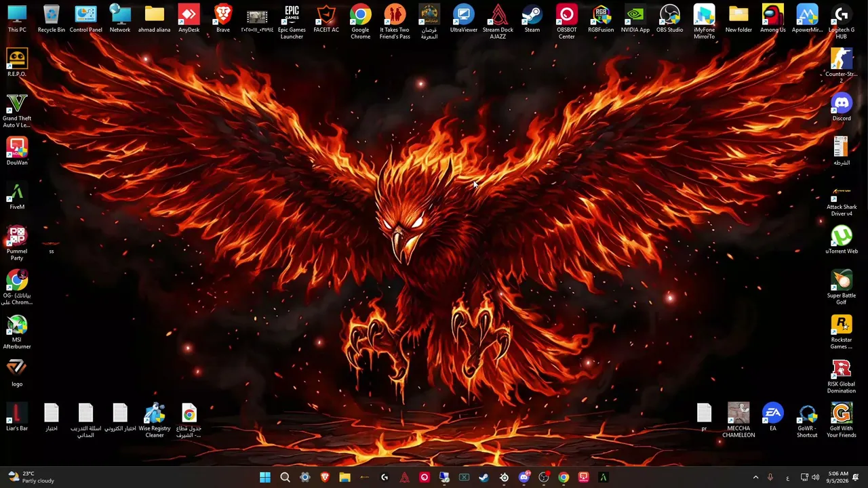Open Logitech G HUB from the taskbar
This screenshot has height=488, width=868.
coord(384,478)
